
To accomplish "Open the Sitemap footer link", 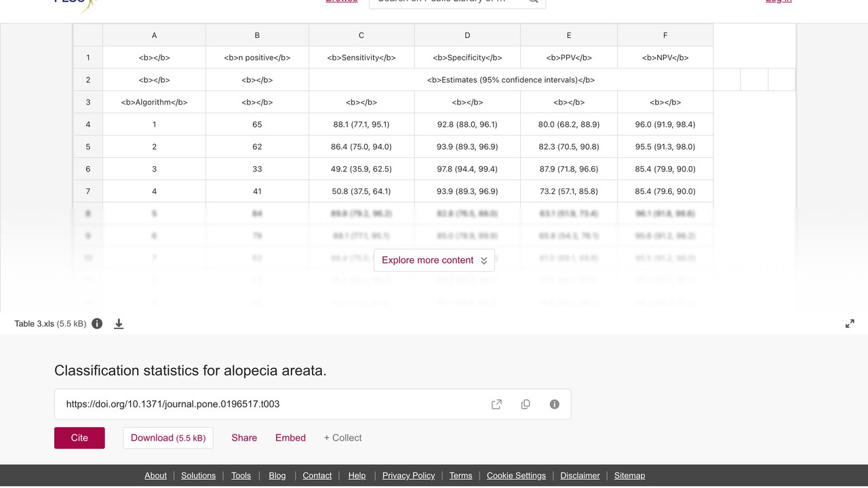I will click(629, 476).
